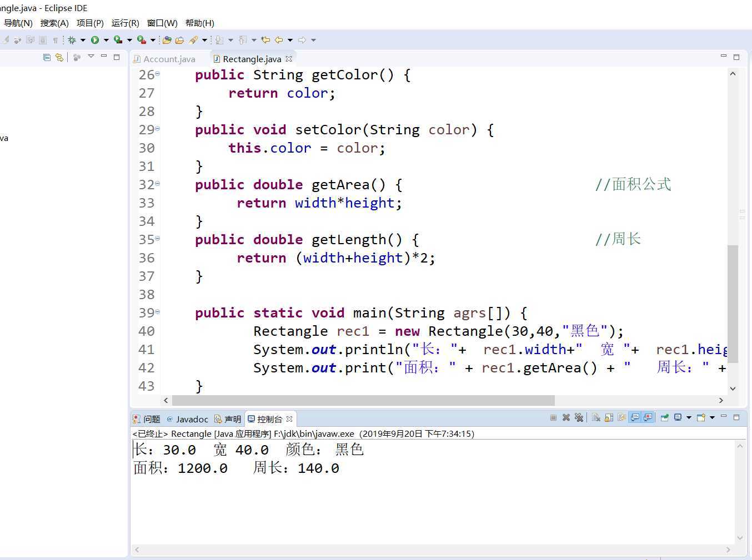Open the 项目(P) menu

(90, 23)
